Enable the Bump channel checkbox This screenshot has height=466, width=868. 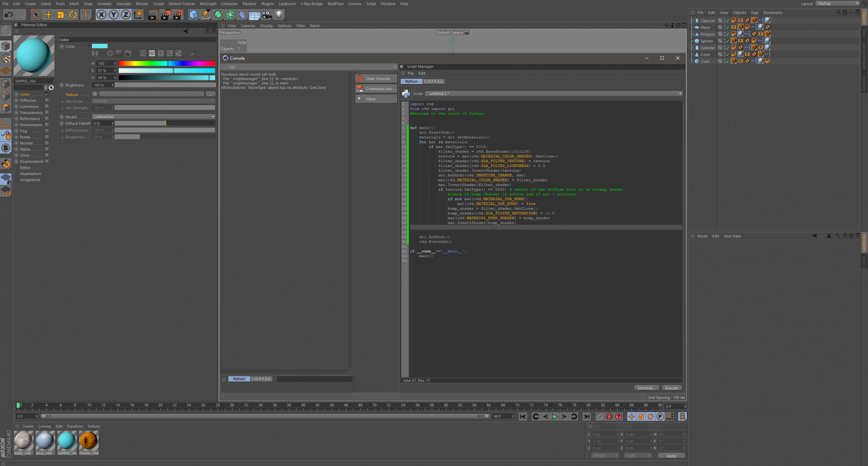47,137
